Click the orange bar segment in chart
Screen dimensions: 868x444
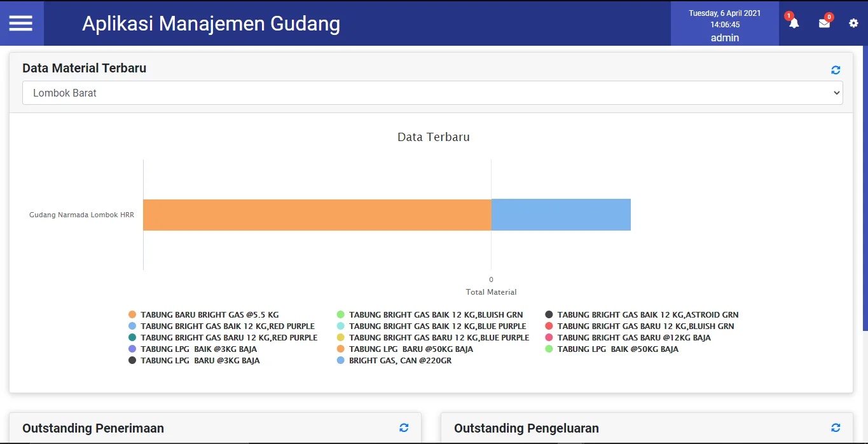pyautogui.click(x=317, y=215)
